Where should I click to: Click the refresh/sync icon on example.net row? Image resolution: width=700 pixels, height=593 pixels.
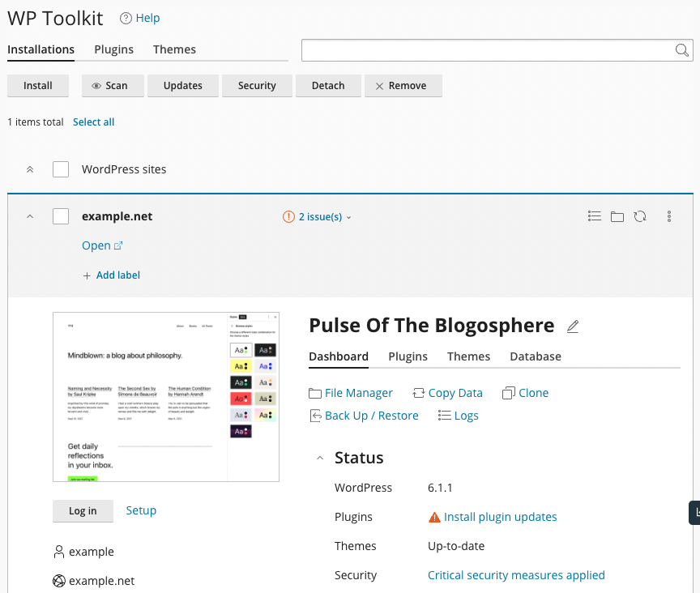(x=640, y=216)
